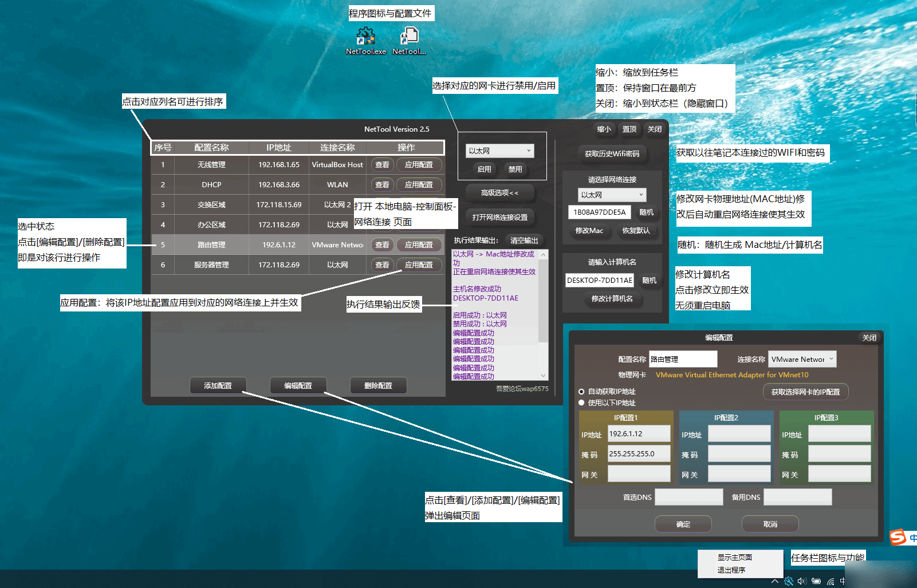The image size is (917, 588).
Task: Click 启用 to enable the adapter
Action: point(485,169)
